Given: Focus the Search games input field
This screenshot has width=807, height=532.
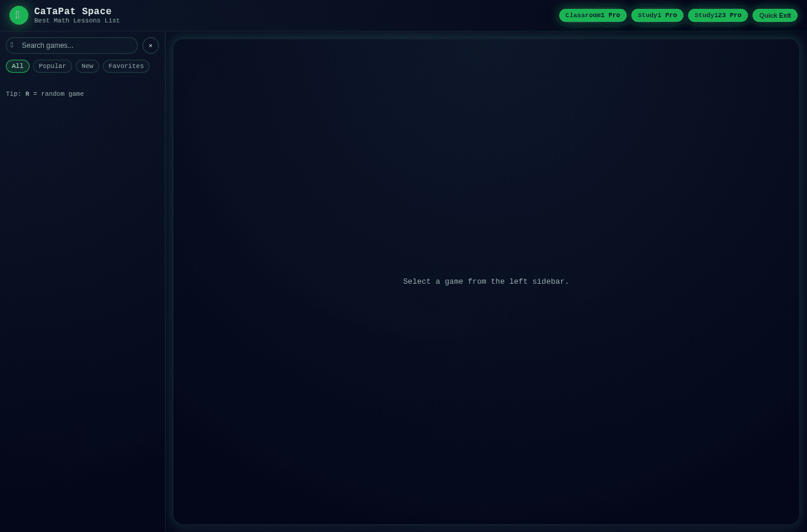Looking at the screenshot, I should (x=72, y=46).
